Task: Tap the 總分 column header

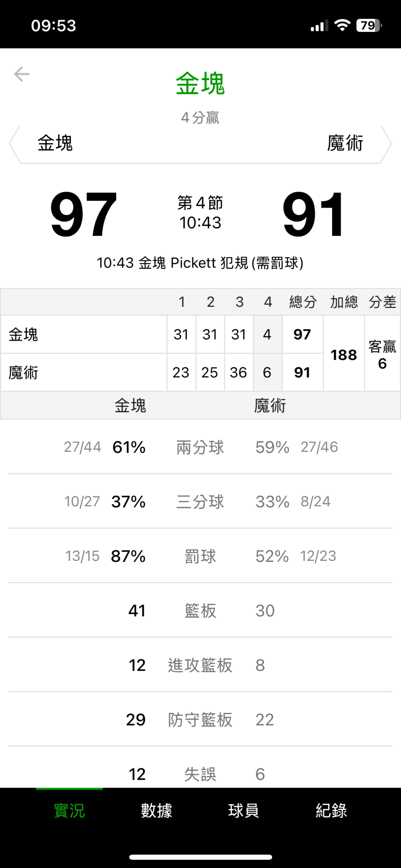Action: coord(303,302)
